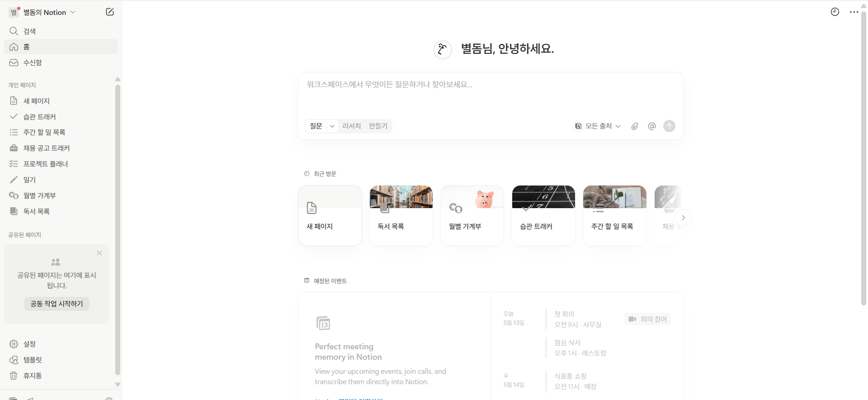Open the 월별 가계부 recent card

(472, 215)
